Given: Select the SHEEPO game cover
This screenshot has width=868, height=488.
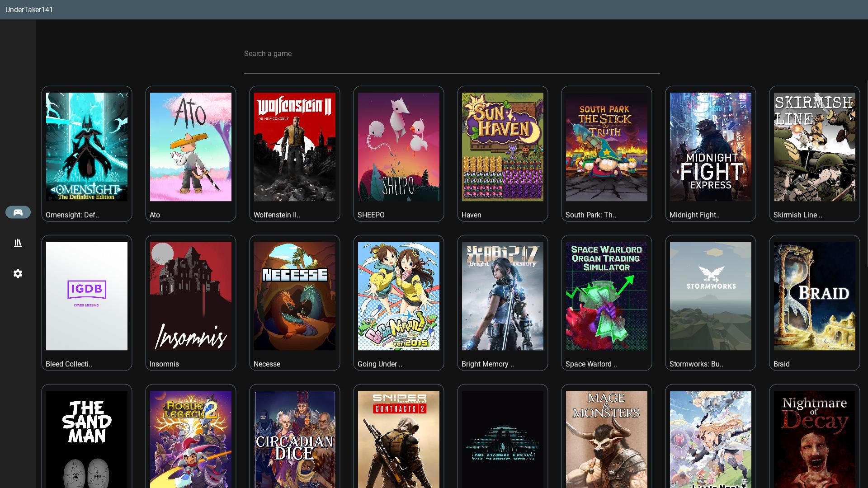Looking at the screenshot, I should 399,147.
